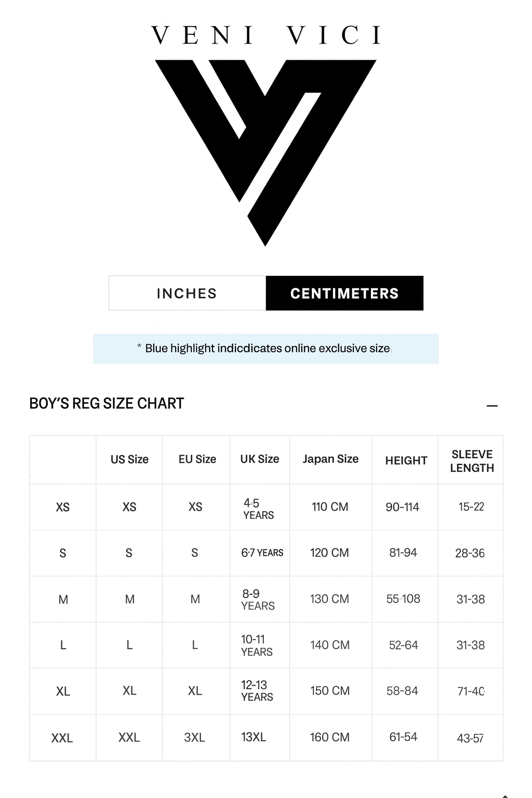
Task: Click the UK Size column header
Action: 259,459
